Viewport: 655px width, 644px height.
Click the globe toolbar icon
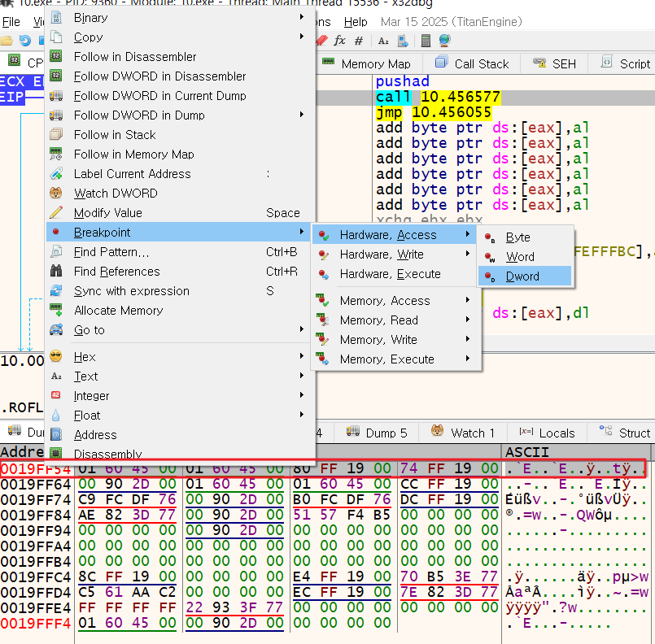click(444, 41)
